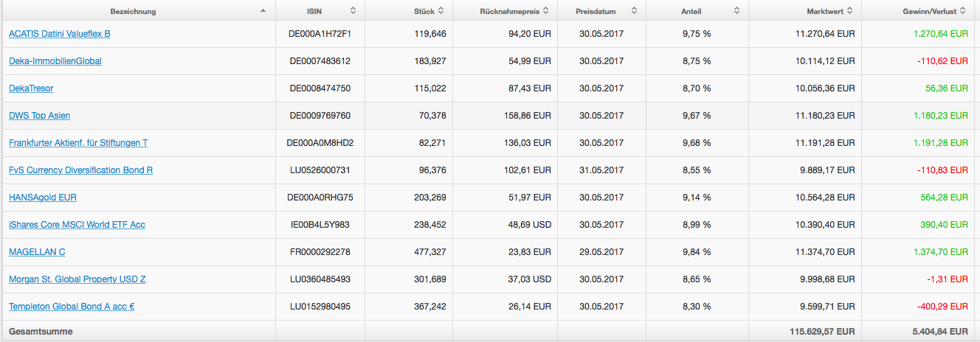Open Morgan St. Global Property USD Z
980x342 pixels.
(x=77, y=279)
